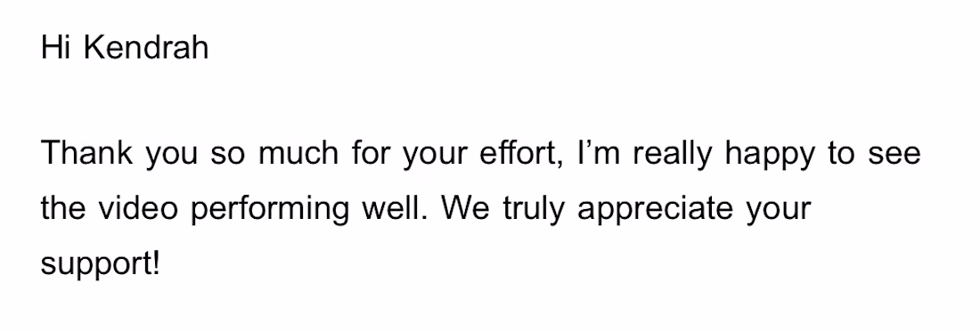The height and width of the screenshot is (331, 980).
Task: Click the word "Thank" starting the paragraph
Action: click(x=87, y=153)
